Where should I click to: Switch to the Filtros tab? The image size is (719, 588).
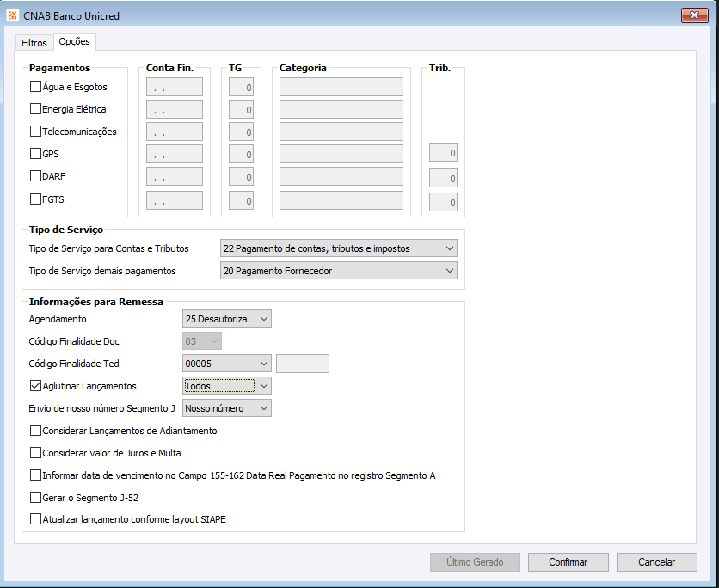34,43
